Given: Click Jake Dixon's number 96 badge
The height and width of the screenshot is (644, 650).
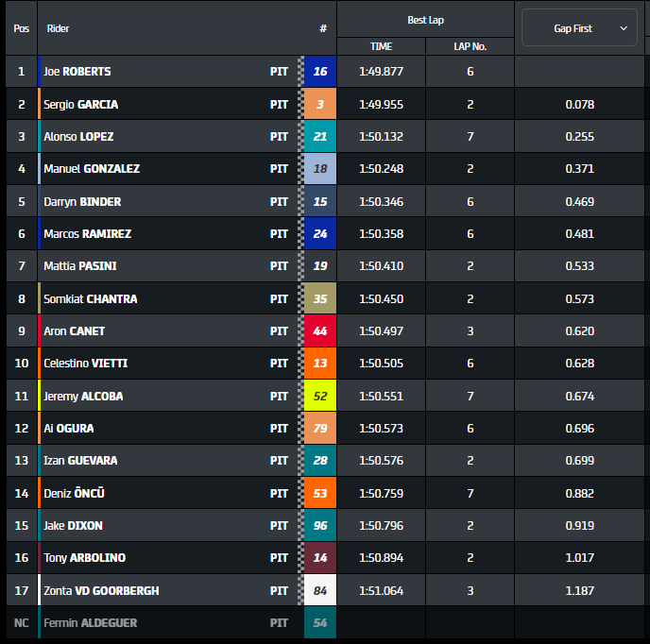Looking at the screenshot, I should coord(319,526).
